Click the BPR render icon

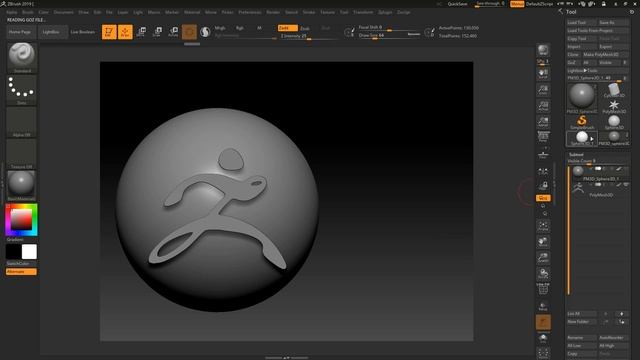click(x=543, y=51)
